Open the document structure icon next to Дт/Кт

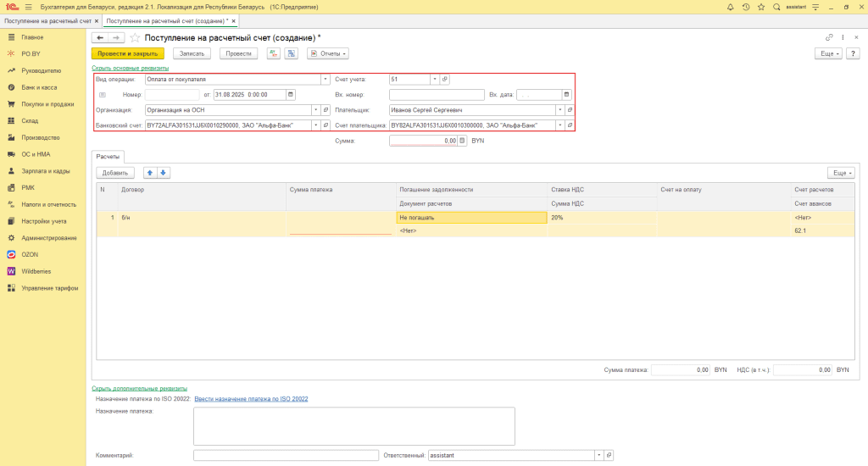point(292,53)
